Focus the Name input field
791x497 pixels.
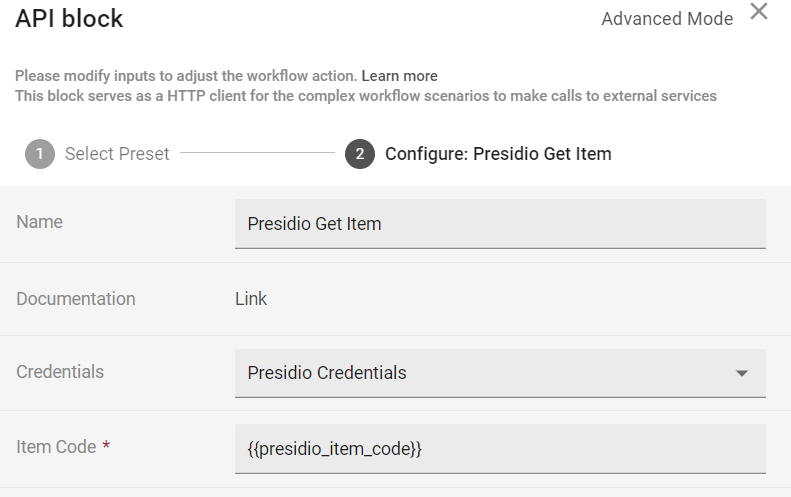pyautogui.click(x=500, y=223)
